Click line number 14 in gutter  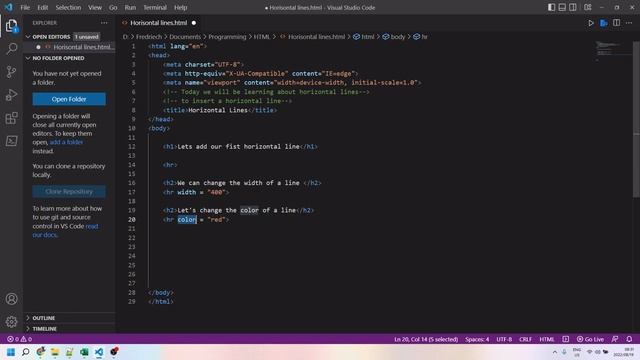pos(132,165)
